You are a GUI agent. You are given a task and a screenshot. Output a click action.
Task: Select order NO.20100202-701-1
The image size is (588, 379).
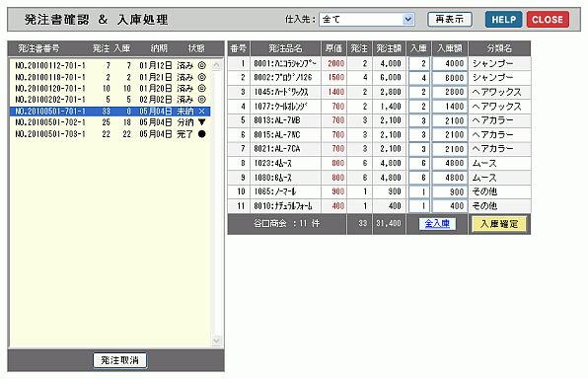[110, 100]
